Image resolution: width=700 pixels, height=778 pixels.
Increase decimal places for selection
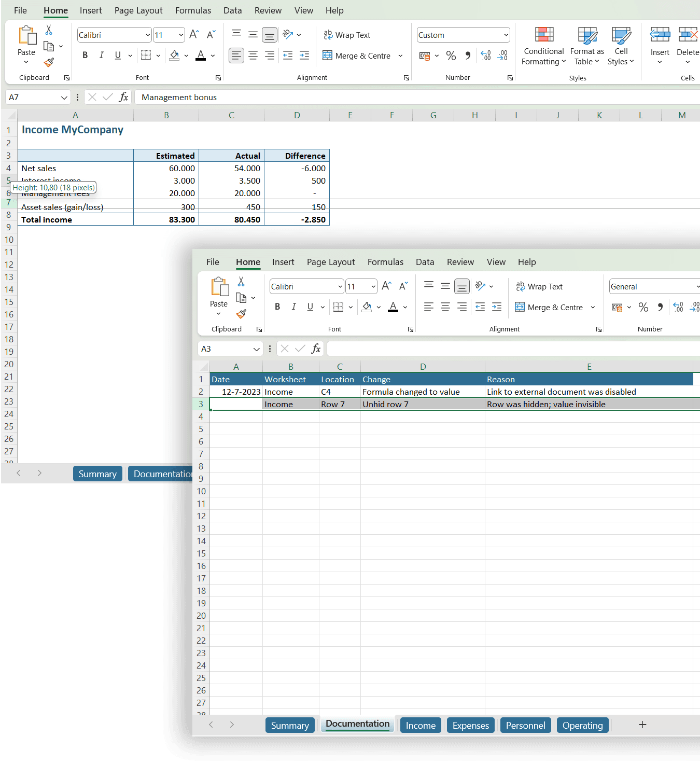(486, 55)
